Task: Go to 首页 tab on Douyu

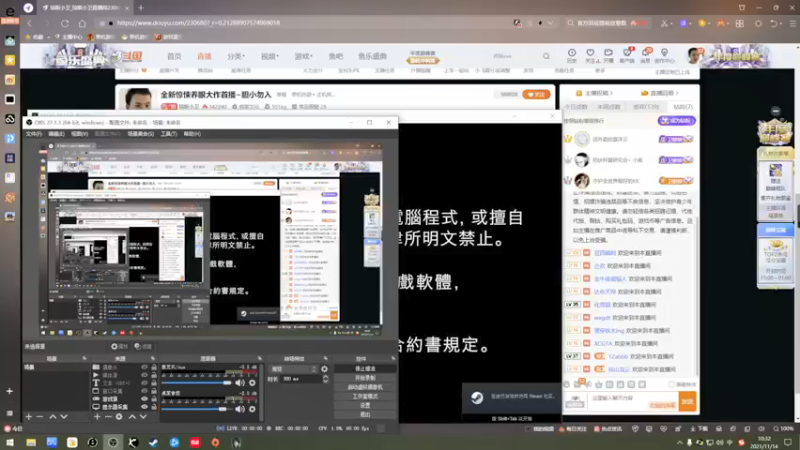Action: (174, 56)
